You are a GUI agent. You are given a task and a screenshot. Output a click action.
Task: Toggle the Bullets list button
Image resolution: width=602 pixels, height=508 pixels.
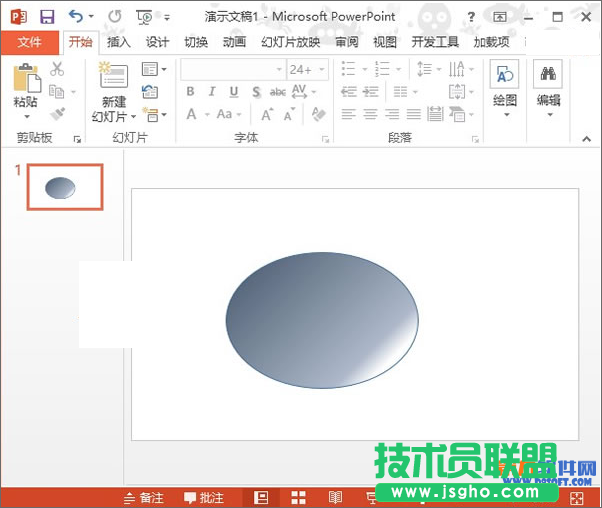click(x=348, y=69)
